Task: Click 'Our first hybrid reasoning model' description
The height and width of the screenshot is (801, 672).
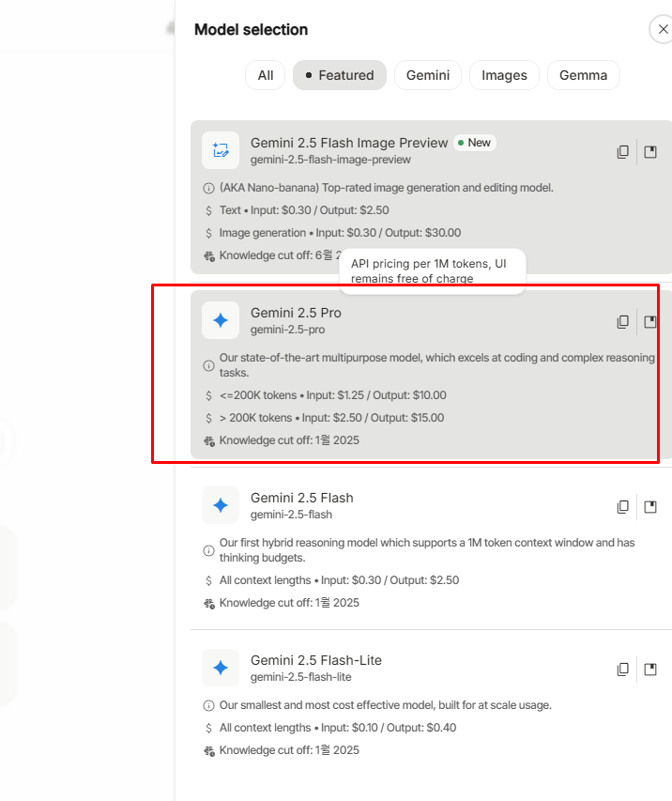Action: (427, 549)
